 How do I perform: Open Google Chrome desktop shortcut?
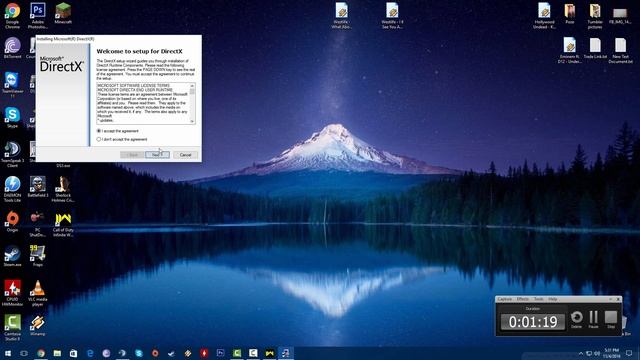pos(13,16)
